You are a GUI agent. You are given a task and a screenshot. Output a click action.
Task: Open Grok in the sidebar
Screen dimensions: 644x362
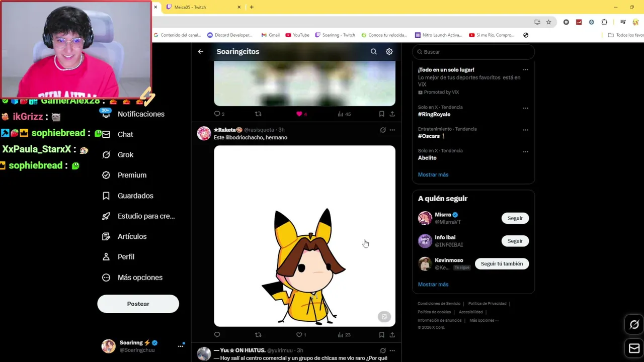(118, 155)
